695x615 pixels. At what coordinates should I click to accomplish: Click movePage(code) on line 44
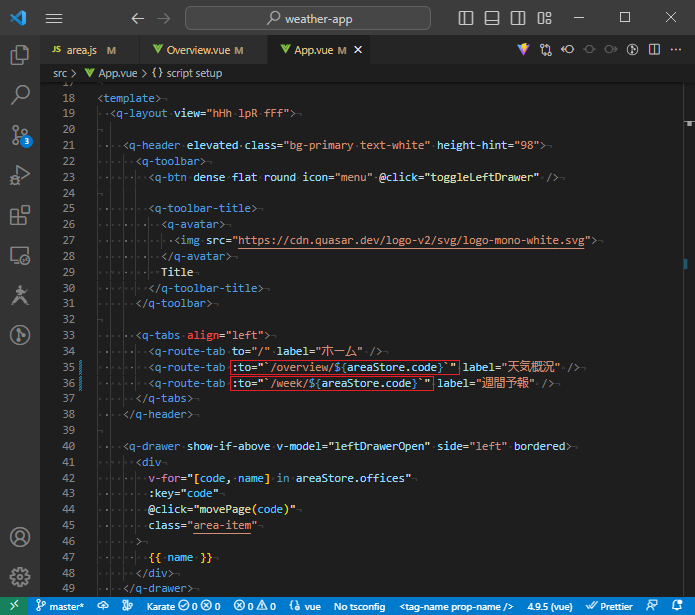244,509
